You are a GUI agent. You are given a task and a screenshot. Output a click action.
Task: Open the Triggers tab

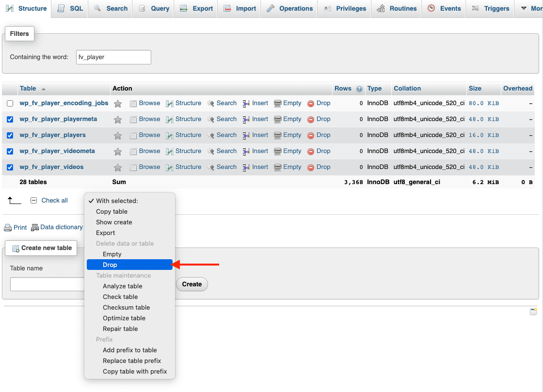tap(490, 8)
